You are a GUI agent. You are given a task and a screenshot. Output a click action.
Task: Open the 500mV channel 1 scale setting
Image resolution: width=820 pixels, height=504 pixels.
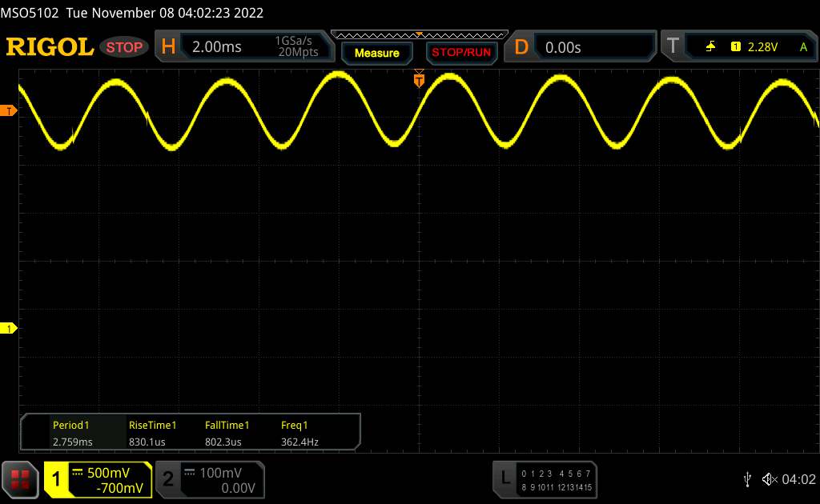(108, 473)
